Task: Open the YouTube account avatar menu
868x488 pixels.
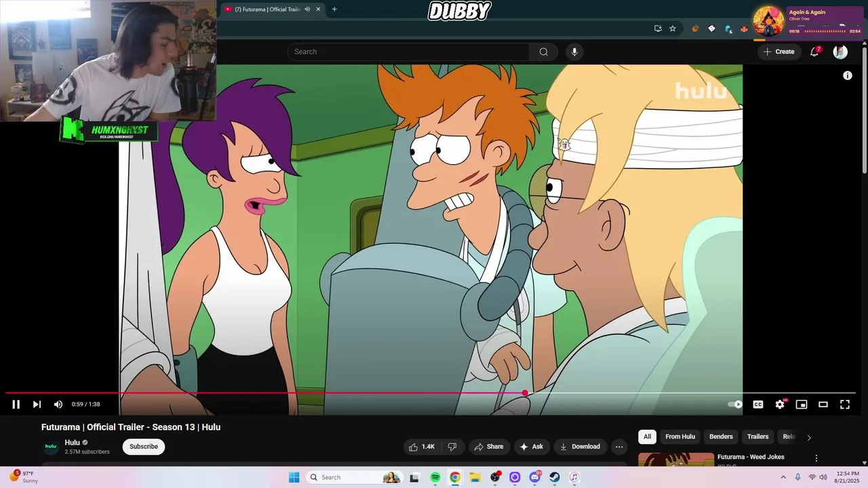Action: (840, 52)
